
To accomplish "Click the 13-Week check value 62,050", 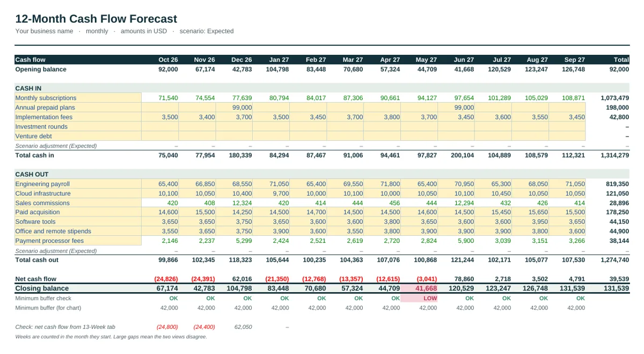I will (x=243, y=327).
